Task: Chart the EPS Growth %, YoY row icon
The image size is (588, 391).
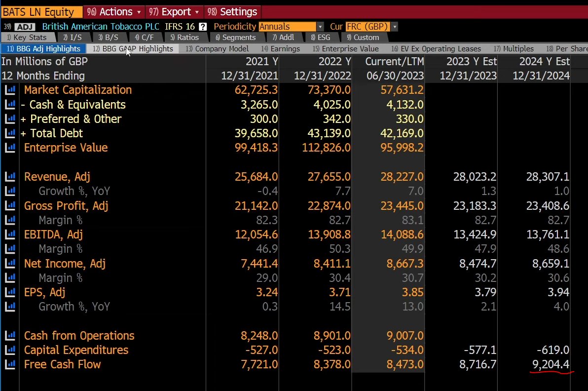Action: 10,307
